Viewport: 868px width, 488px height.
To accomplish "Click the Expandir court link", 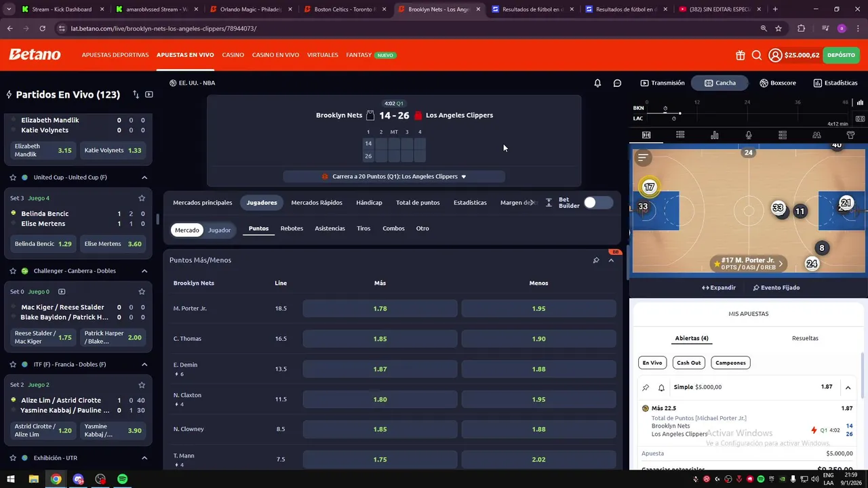I will pyautogui.click(x=719, y=287).
